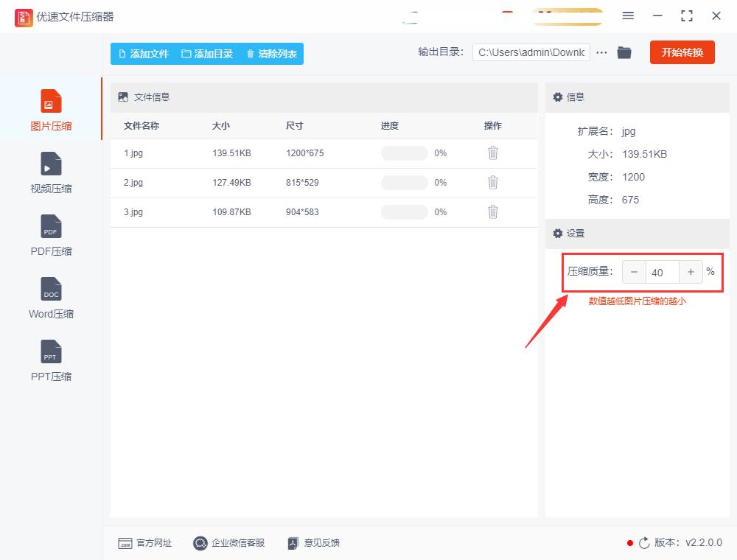Start conversion with 开始转换
737x560 pixels.
click(682, 52)
